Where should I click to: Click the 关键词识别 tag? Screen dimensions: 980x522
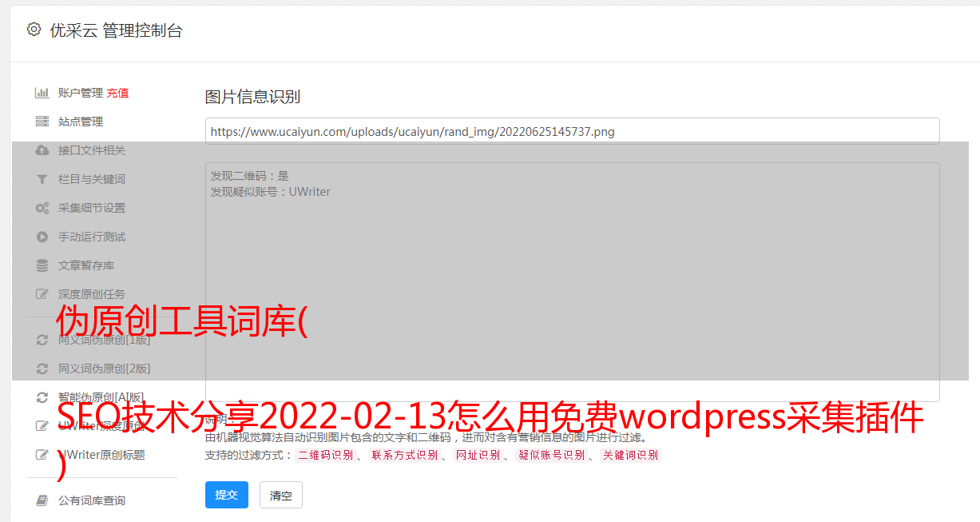pyautogui.click(x=630, y=455)
